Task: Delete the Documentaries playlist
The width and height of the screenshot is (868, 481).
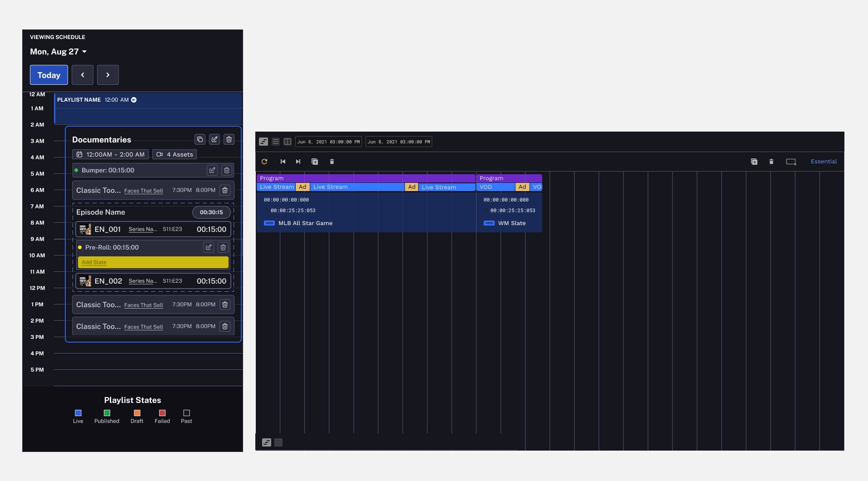Action: click(229, 139)
